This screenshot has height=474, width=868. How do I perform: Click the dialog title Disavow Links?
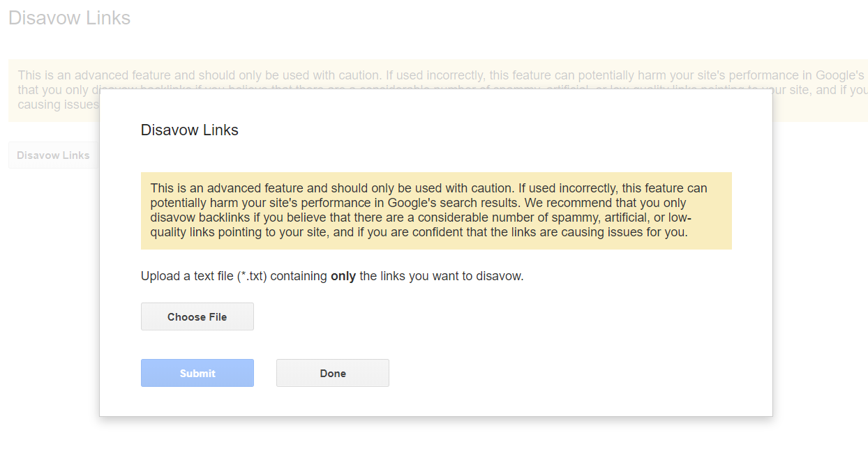click(189, 130)
